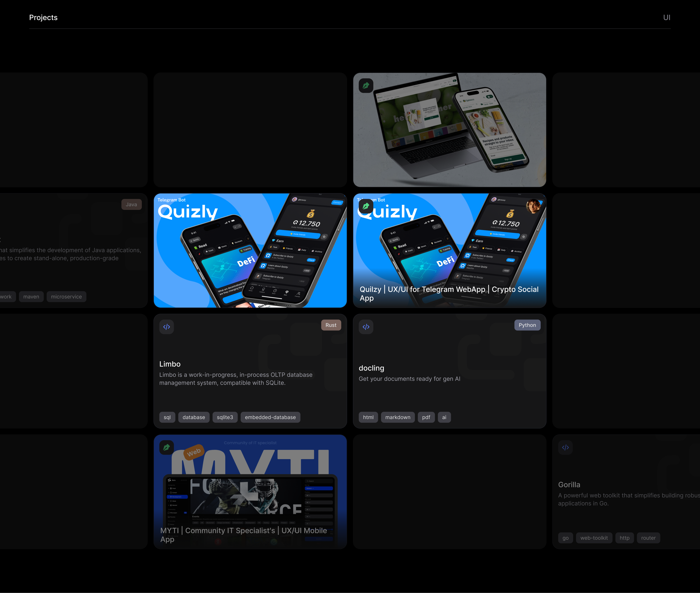Click the code icon on Gorilla card
The width and height of the screenshot is (700, 593).
point(565,447)
